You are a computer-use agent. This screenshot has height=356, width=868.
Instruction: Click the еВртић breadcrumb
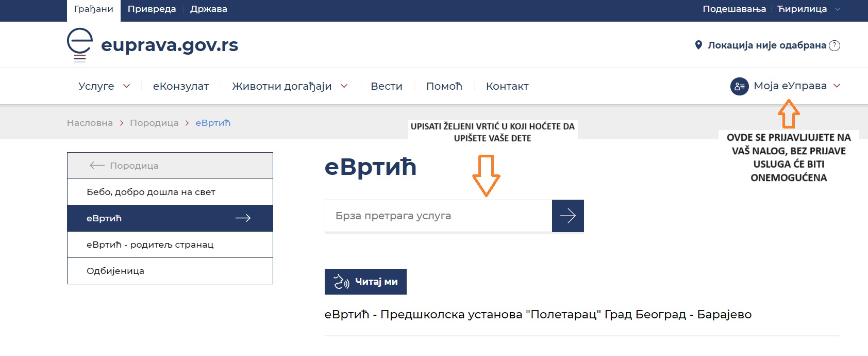tap(213, 123)
